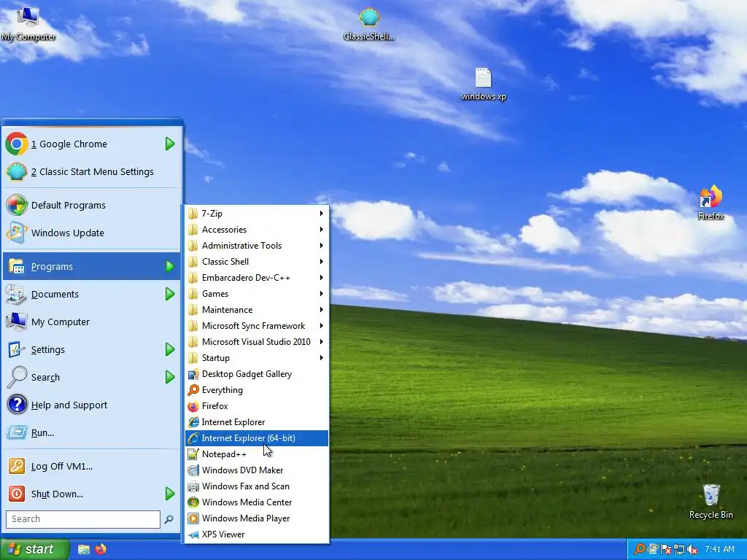
Task: Launch Internet Explorer (32-bit entry)
Action: 257,422
